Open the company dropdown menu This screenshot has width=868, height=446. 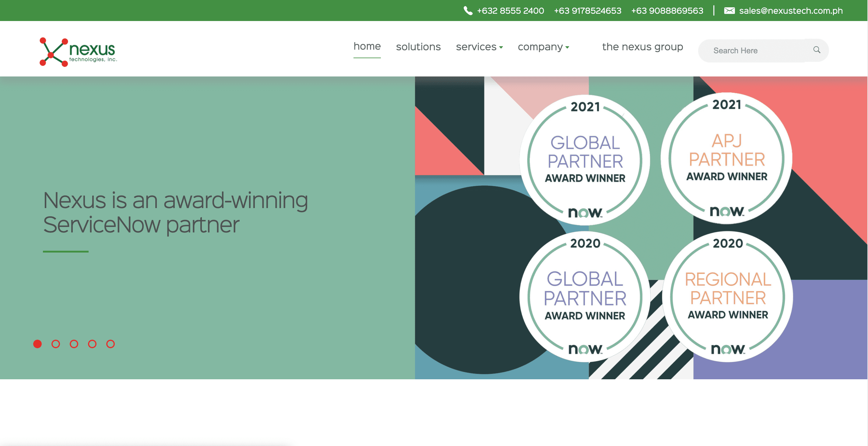coord(543,47)
